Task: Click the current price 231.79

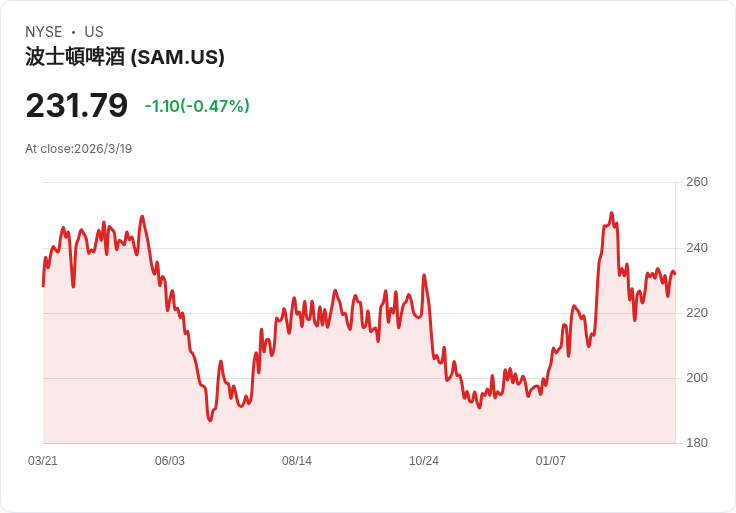Action: click(77, 105)
